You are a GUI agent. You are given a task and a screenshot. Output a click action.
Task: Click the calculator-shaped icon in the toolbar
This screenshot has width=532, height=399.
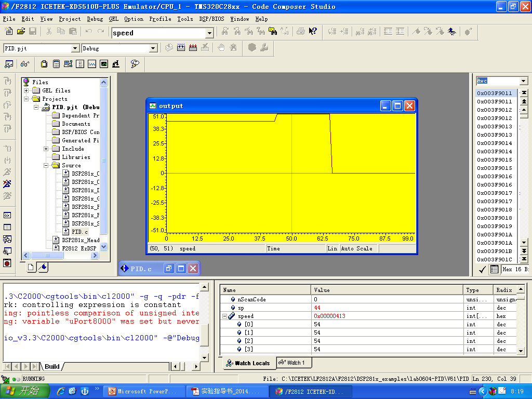(56, 64)
